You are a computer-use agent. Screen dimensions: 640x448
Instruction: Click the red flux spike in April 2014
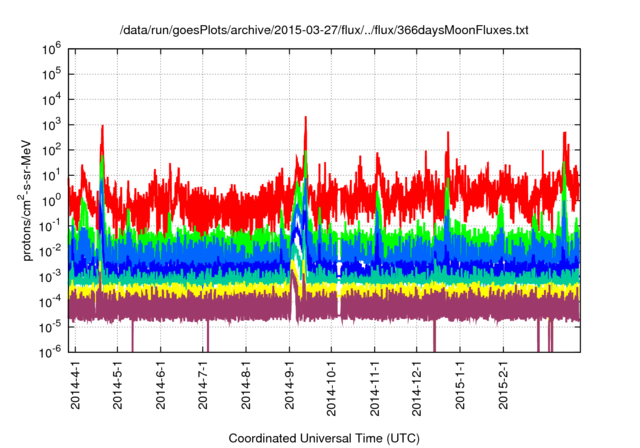(x=102, y=130)
